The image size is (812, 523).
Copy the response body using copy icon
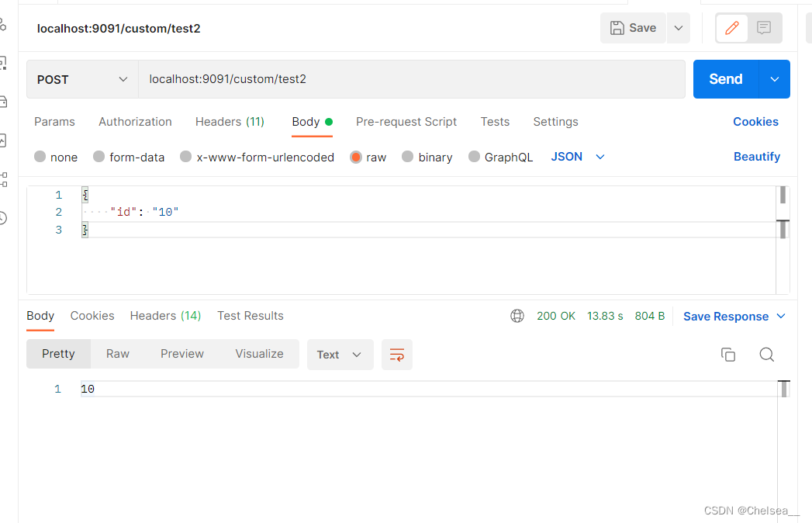(x=728, y=354)
